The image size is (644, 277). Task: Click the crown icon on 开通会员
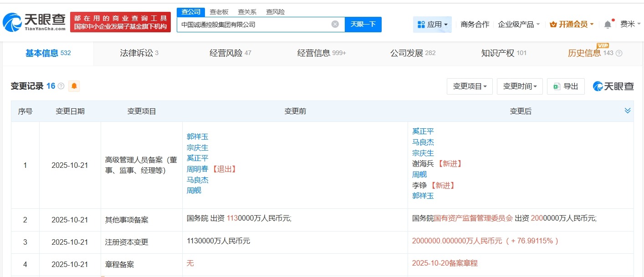click(x=554, y=24)
